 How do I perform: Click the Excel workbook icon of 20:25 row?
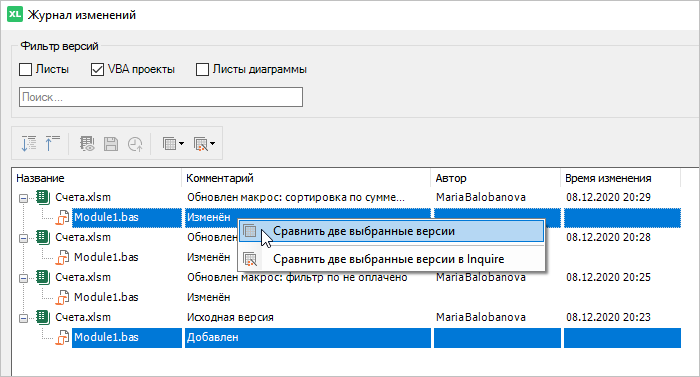pos(43,277)
